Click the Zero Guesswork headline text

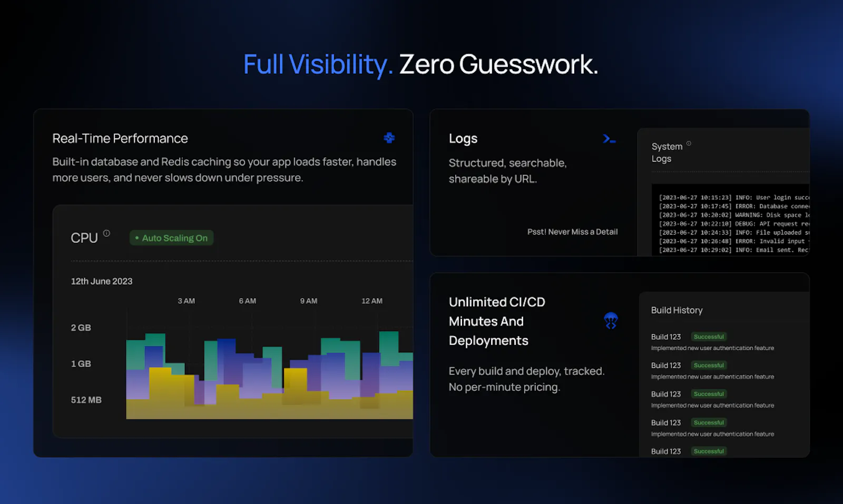click(x=498, y=65)
